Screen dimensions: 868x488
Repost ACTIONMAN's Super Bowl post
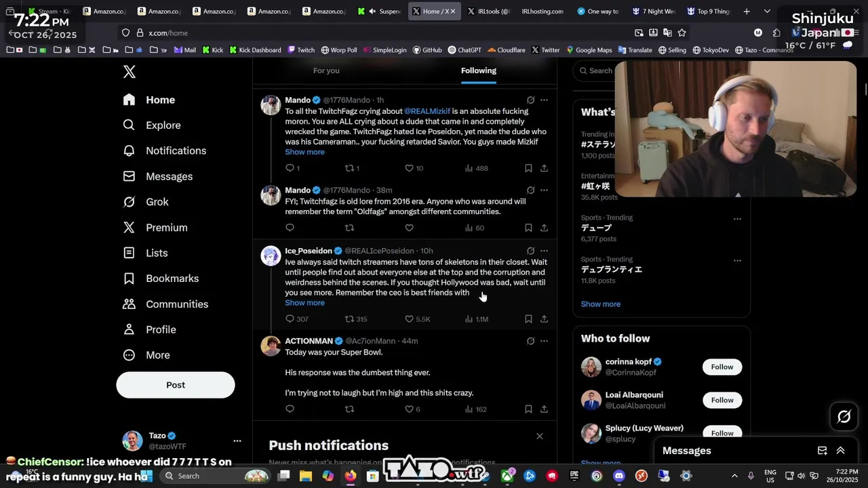[x=350, y=409]
